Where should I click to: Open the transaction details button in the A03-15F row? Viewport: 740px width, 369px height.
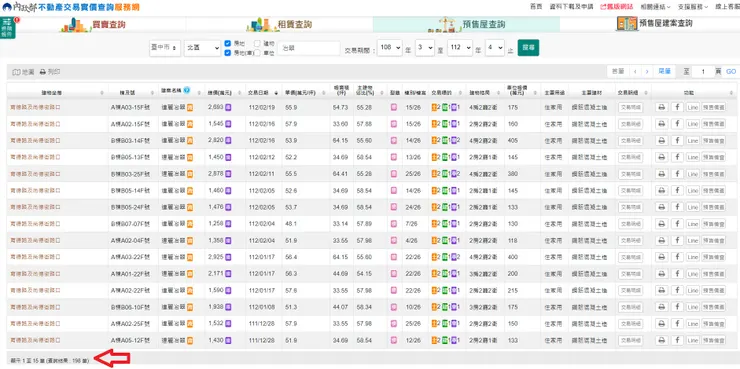tap(631, 108)
